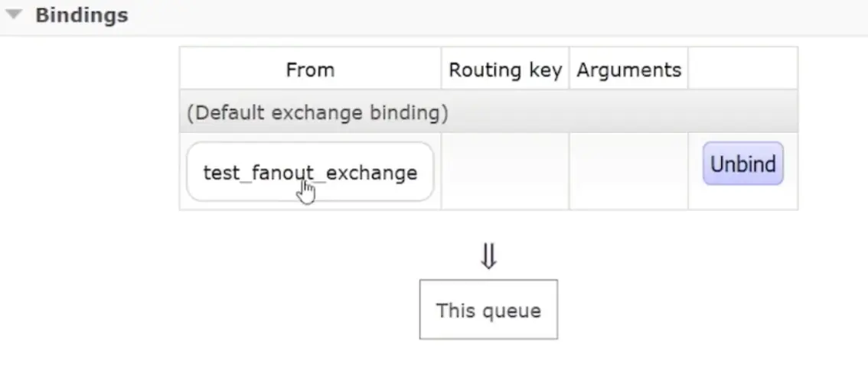Click the Default exchange binding row
Image resolution: width=868 pixels, height=370 pixels.
tap(488, 112)
